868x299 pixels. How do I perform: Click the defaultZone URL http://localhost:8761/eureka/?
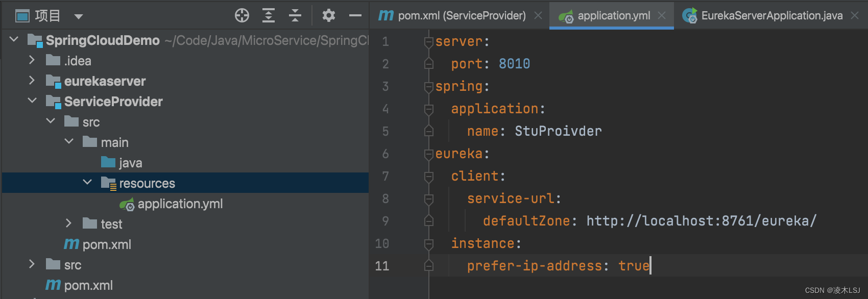click(x=702, y=221)
